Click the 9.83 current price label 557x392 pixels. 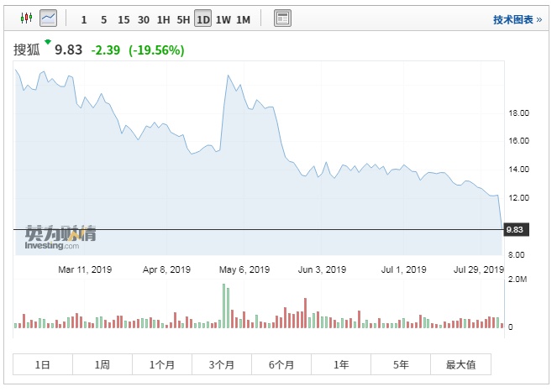click(x=514, y=229)
